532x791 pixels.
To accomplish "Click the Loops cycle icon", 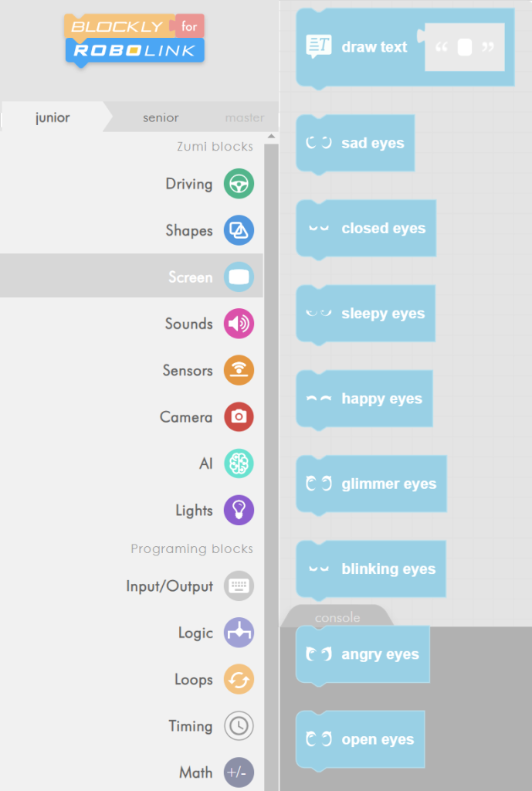I will 239,680.
